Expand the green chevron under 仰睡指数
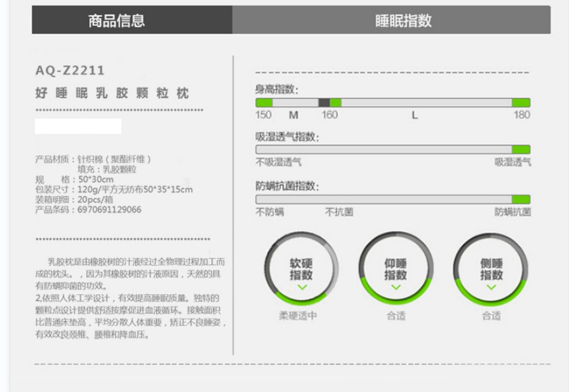This screenshot has width=569, height=392. click(396, 287)
